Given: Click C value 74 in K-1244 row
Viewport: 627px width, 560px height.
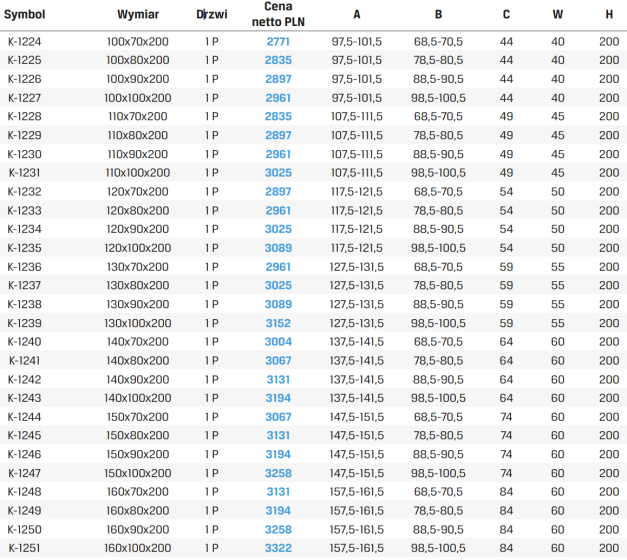Looking at the screenshot, I should (x=506, y=417).
